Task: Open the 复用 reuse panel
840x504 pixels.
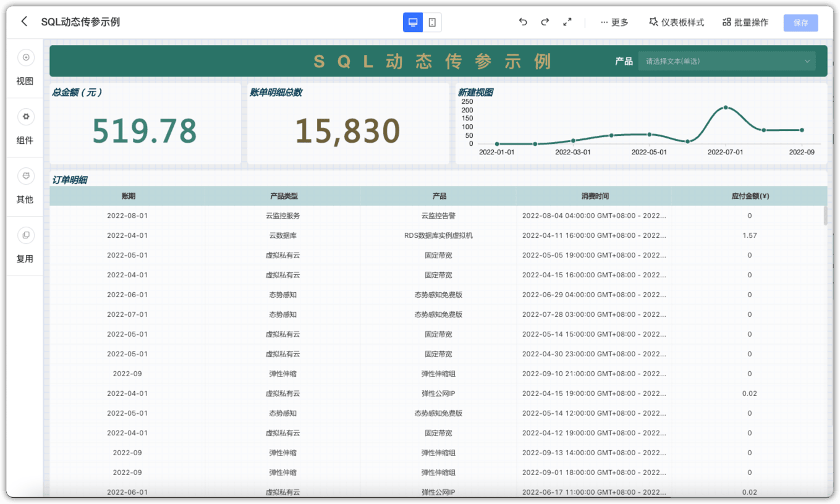Action: click(x=25, y=246)
